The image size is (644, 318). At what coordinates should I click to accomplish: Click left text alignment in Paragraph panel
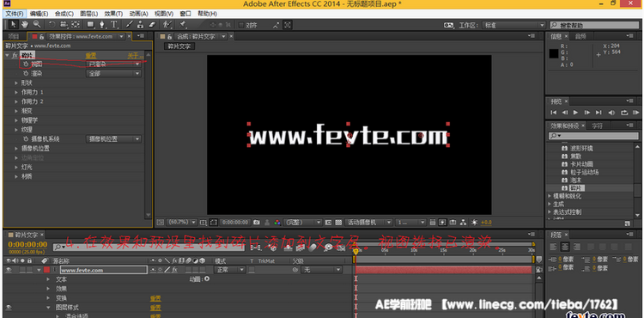tap(553, 247)
